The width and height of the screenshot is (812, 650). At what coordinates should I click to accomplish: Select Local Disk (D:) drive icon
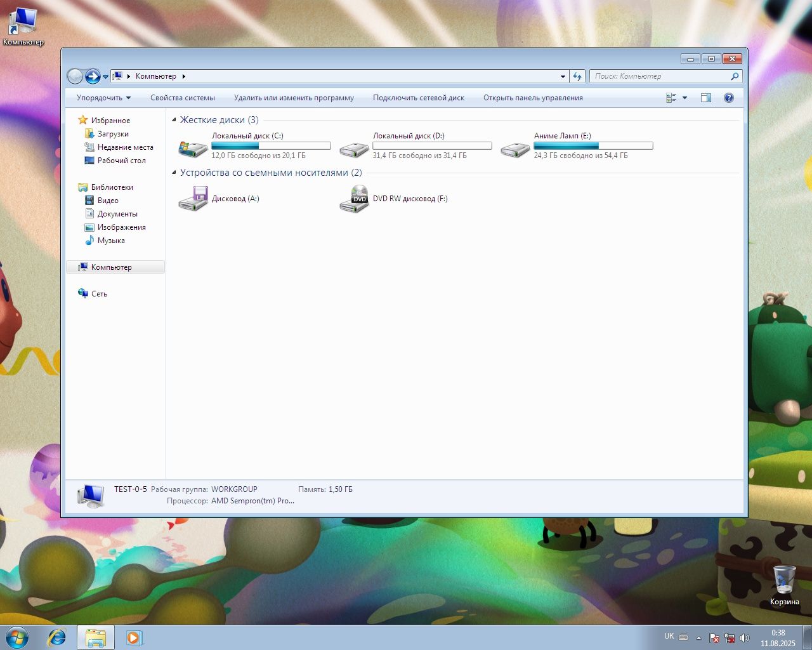tap(354, 149)
